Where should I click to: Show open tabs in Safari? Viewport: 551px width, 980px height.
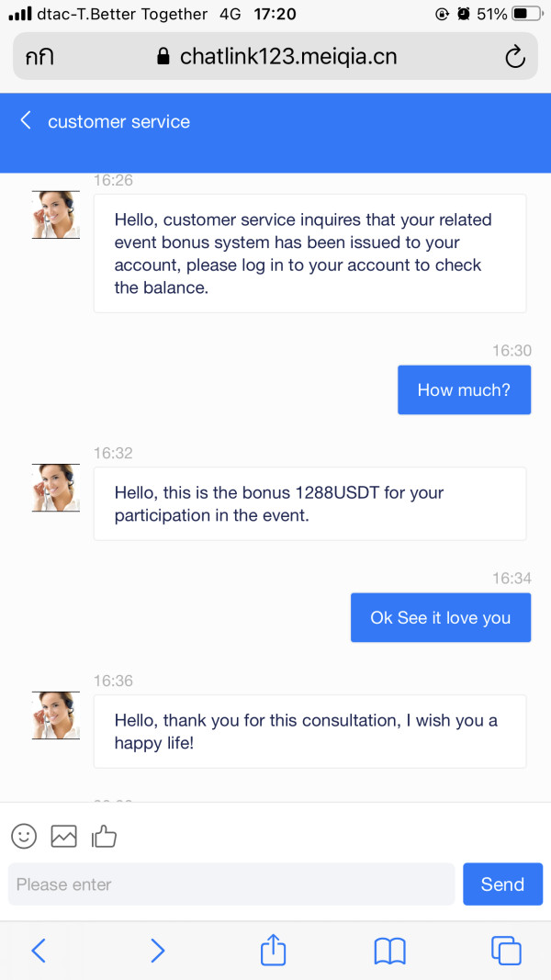(506, 950)
